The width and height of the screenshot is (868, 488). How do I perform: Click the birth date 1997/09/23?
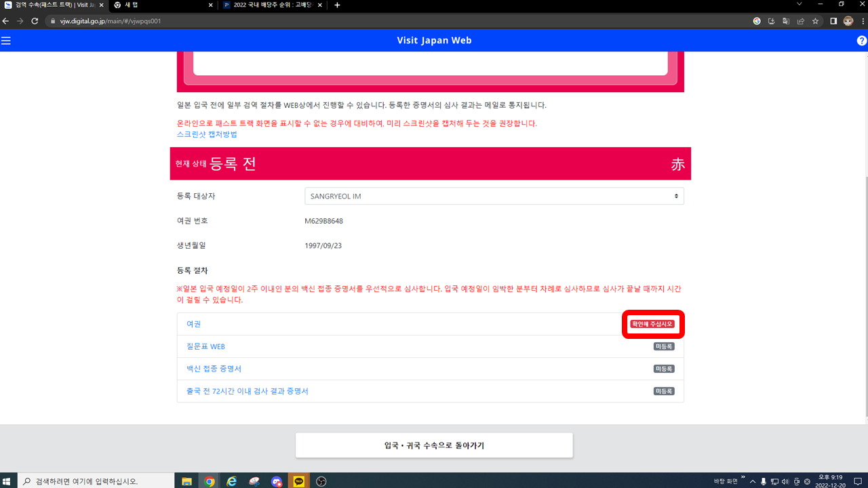(x=323, y=245)
